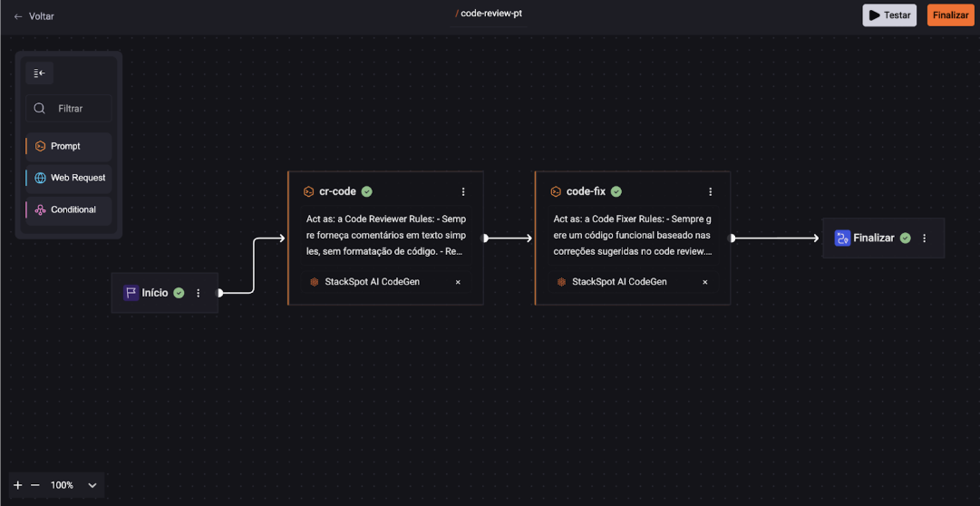Click the Testar button
Viewport: 980px width, 506px height.
(888, 15)
